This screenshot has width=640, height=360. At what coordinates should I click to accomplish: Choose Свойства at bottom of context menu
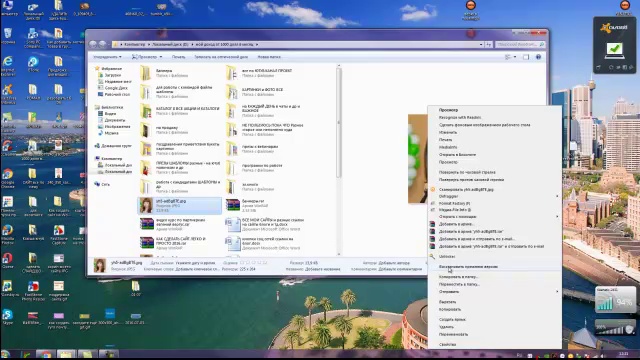[x=447, y=344]
